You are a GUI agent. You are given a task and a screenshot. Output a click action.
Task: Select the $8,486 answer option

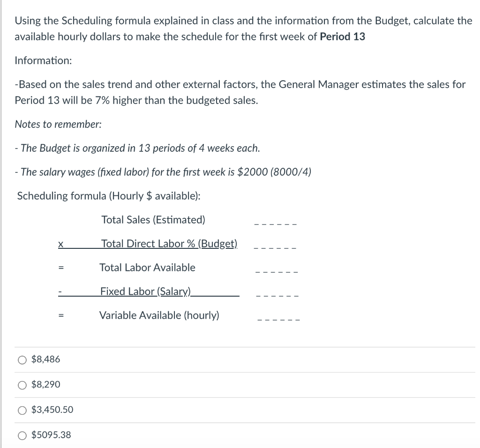[x=22, y=359]
